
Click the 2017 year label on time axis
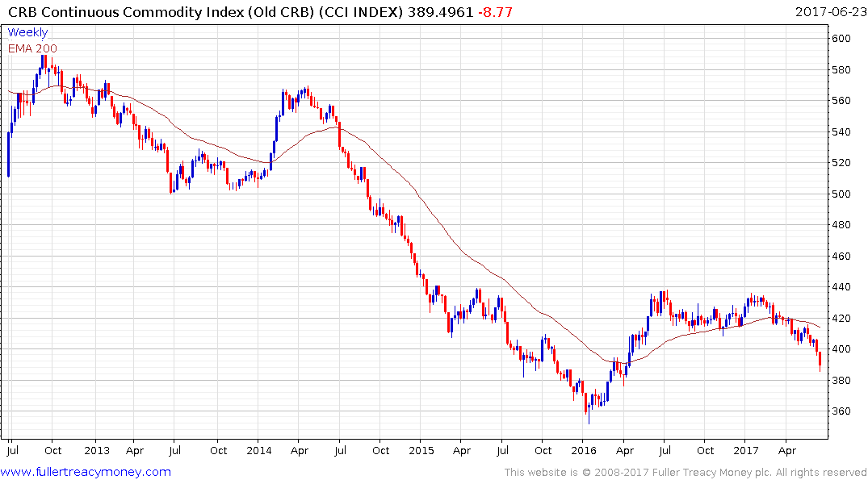745,450
